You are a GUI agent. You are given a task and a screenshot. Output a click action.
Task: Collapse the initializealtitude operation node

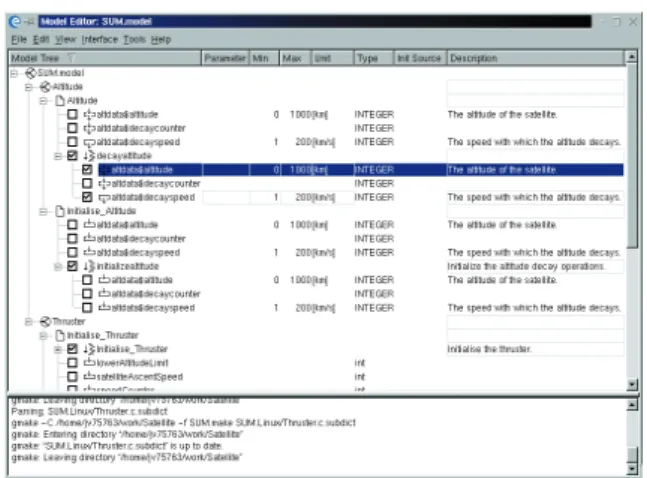[x=58, y=267]
